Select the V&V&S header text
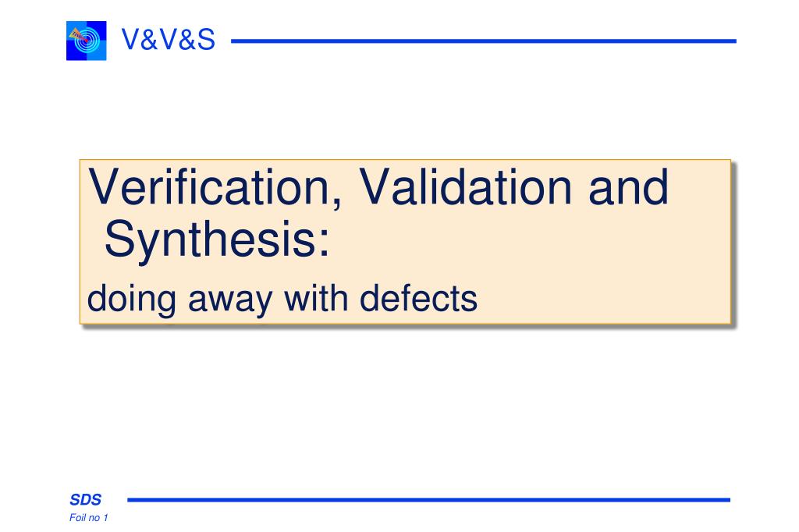Viewport: 799px width, 532px height. pos(169,39)
